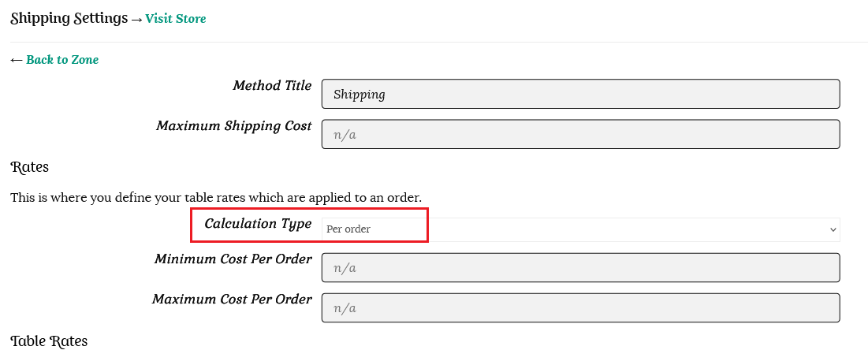Click the Shipping Settings heading
The image size is (868, 350).
(x=69, y=18)
